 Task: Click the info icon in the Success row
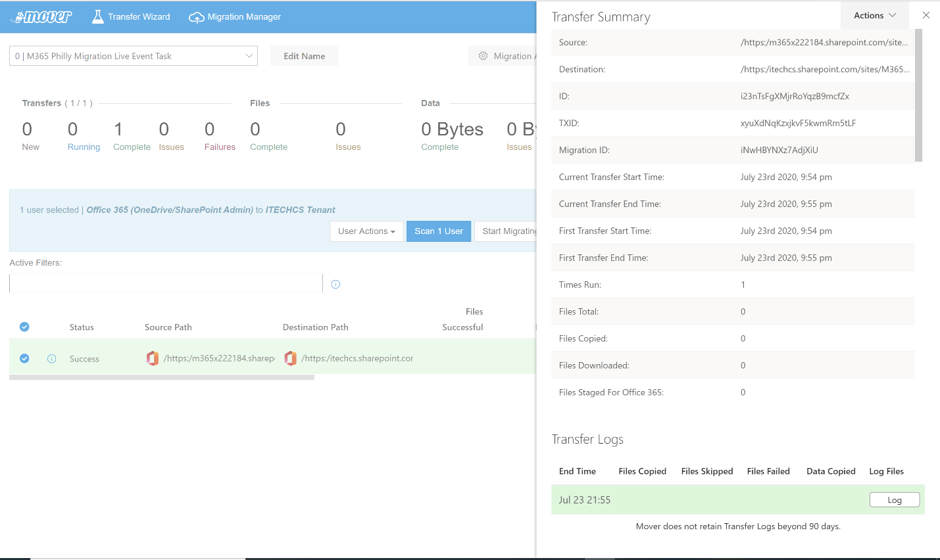52,359
